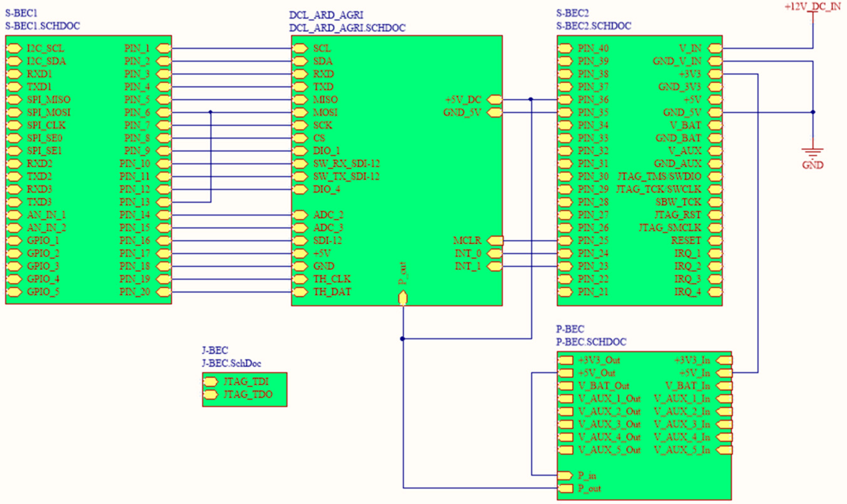Click the +5V_In port icon on P-BEC
847x504 pixels.
[724, 373]
